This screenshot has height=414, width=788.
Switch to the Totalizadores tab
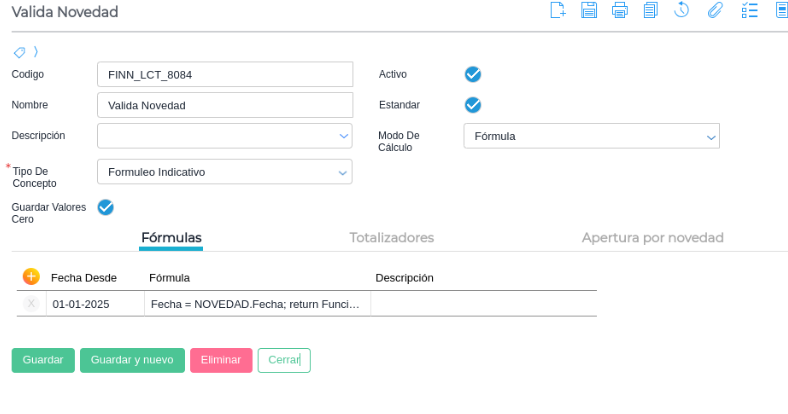tap(391, 238)
